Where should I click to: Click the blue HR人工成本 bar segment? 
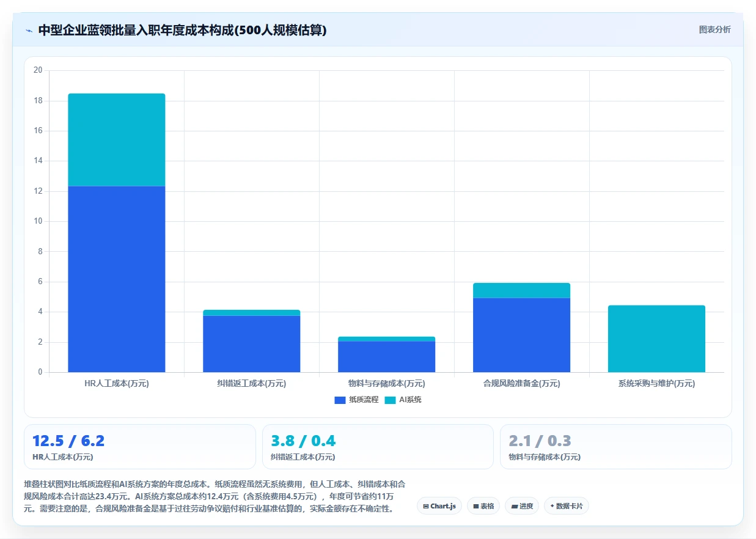pyautogui.click(x=117, y=279)
